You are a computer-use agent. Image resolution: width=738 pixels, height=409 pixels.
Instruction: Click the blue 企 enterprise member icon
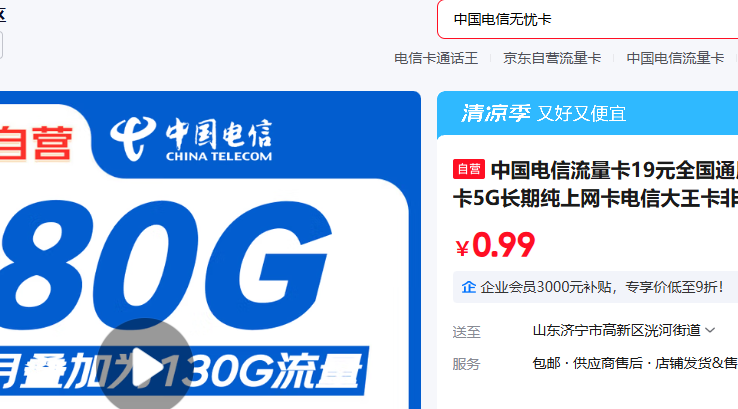point(469,287)
